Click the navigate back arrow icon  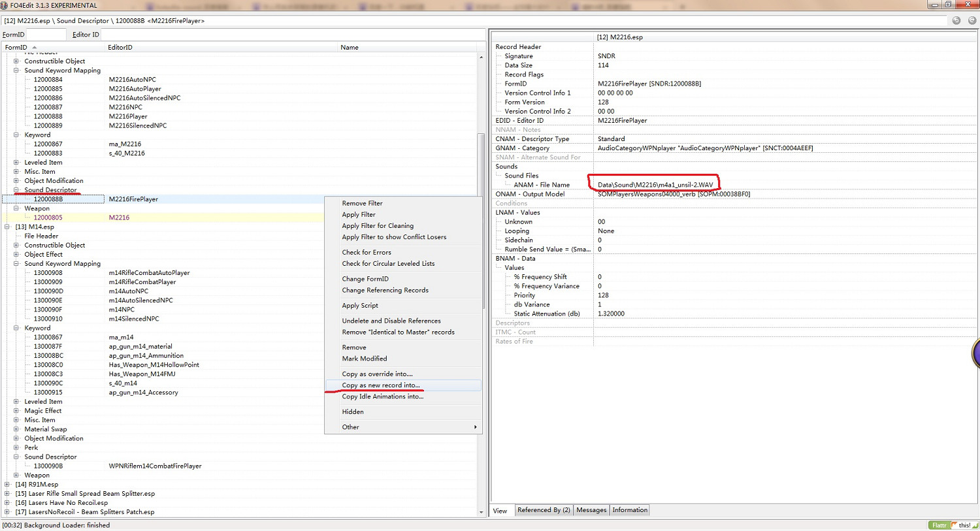[x=956, y=20]
